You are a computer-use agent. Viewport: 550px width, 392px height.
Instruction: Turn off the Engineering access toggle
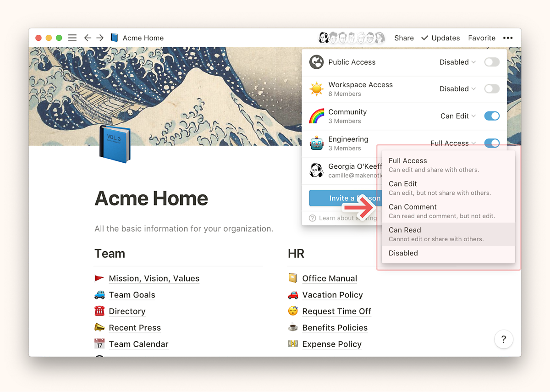[492, 143]
